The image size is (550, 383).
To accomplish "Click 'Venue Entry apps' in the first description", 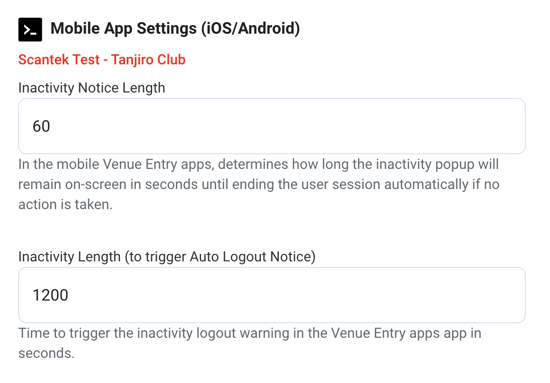I will (x=158, y=164).
